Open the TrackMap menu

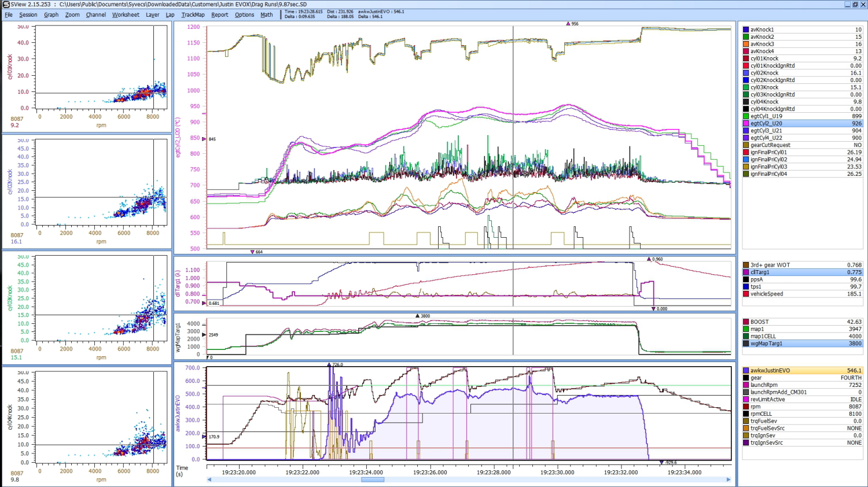tap(193, 15)
